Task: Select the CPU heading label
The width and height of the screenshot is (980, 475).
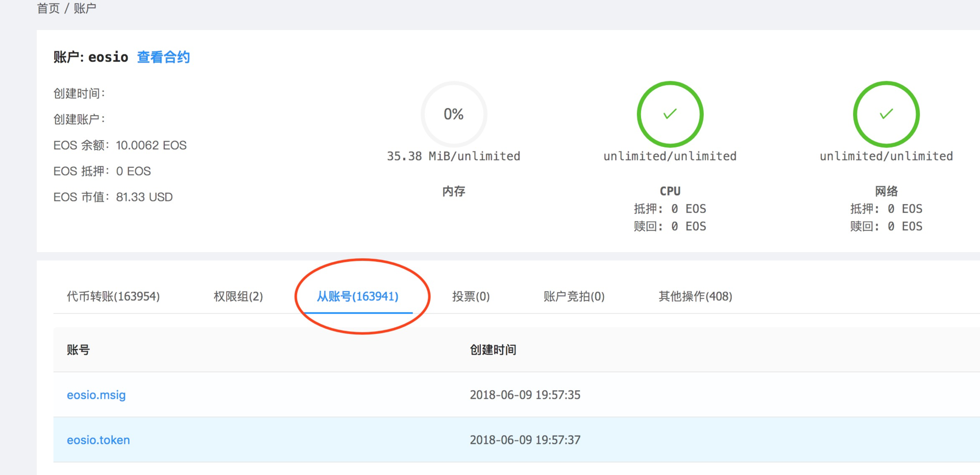Action: click(x=670, y=191)
